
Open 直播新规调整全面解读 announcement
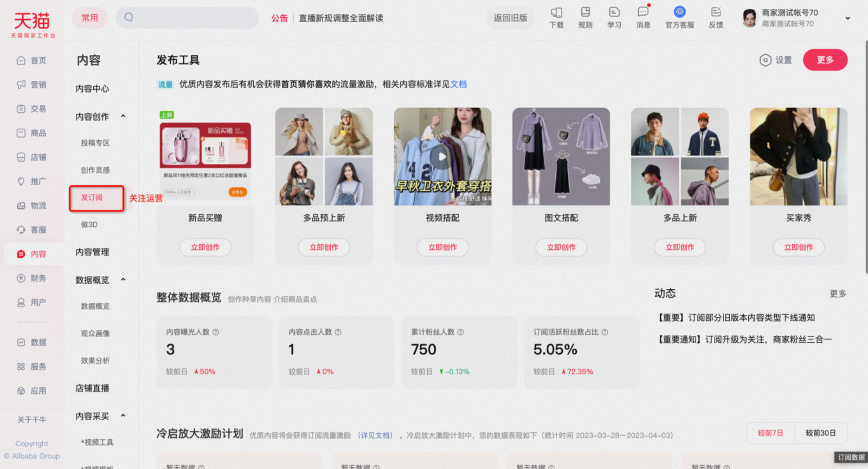341,18
